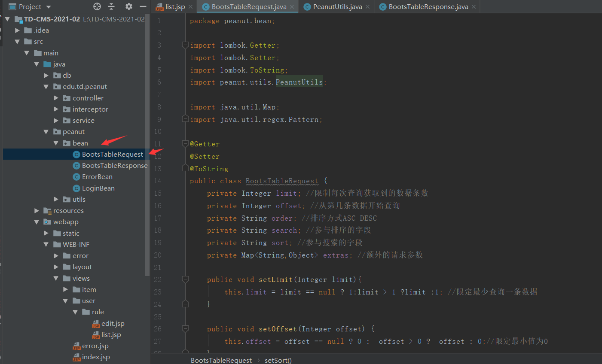The height and width of the screenshot is (364, 602).
Task: Close the BootsTableRequest.java tab
Action: pos(292,7)
